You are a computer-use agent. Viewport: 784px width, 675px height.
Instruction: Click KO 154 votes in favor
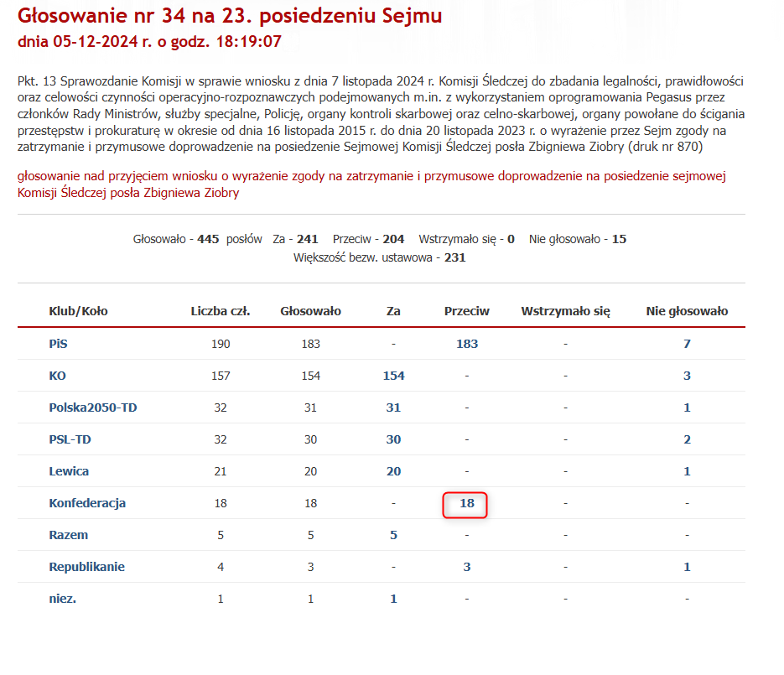[393, 376]
